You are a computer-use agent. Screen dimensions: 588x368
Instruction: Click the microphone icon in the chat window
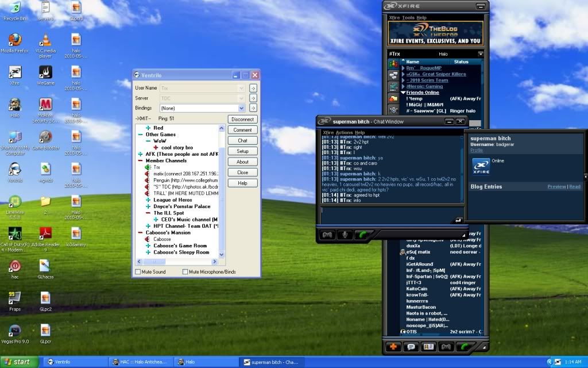345,235
